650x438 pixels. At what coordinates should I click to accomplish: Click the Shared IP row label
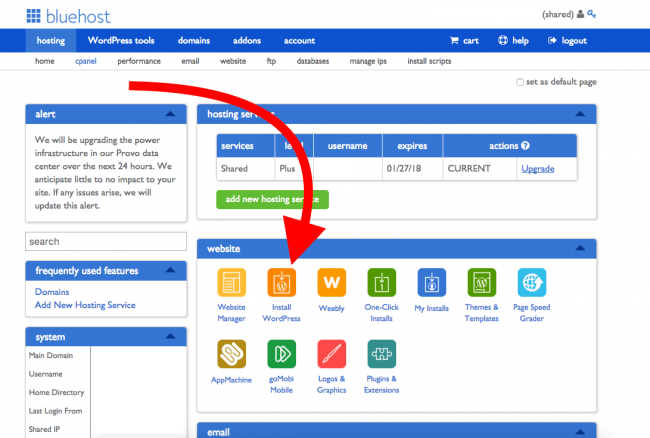coord(44,429)
